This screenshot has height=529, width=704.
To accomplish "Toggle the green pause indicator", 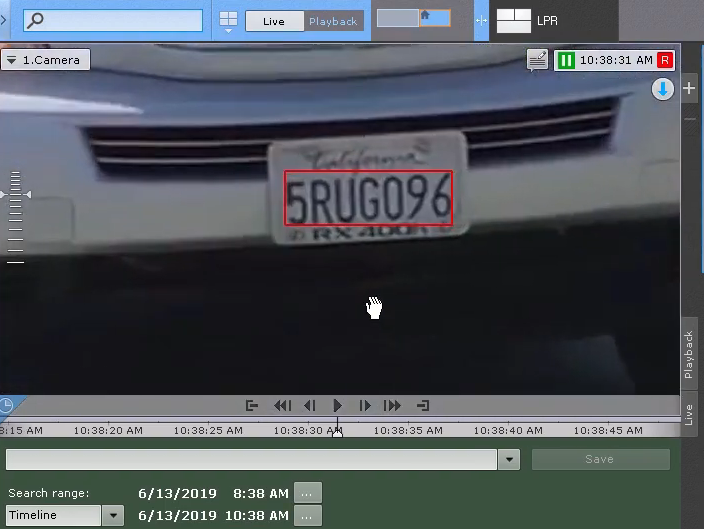I will tap(566, 61).
